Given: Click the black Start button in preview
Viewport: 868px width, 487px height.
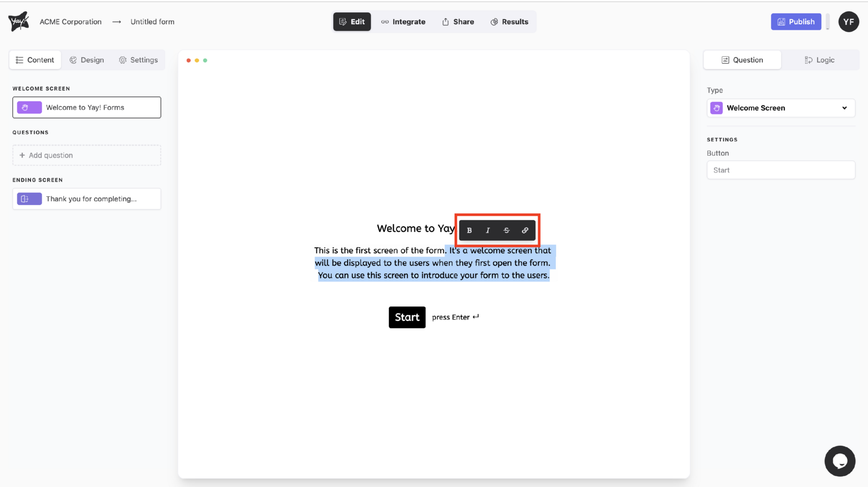Looking at the screenshot, I should pyautogui.click(x=407, y=317).
